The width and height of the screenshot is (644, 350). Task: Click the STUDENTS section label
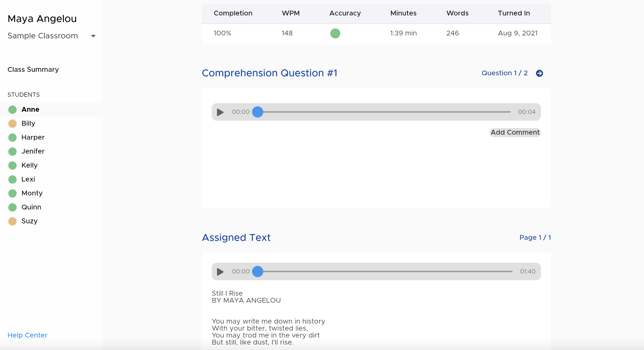(23, 95)
